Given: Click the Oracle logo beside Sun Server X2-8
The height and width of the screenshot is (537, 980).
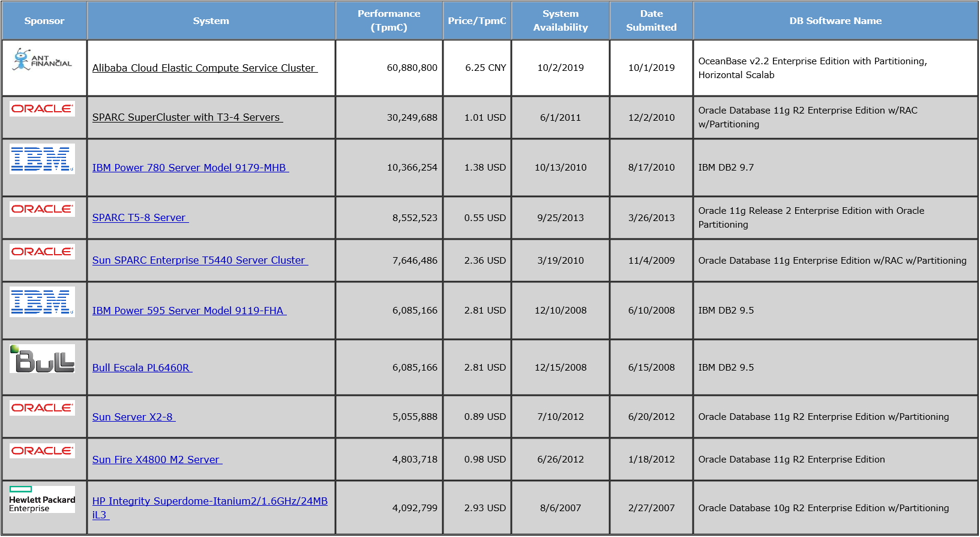Looking at the screenshot, I should [42, 408].
